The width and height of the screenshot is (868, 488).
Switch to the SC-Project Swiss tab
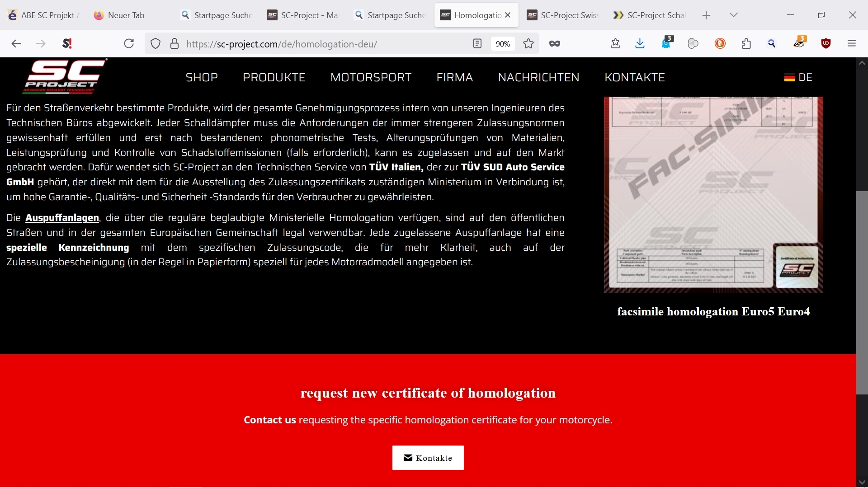pyautogui.click(x=563, y=15)
